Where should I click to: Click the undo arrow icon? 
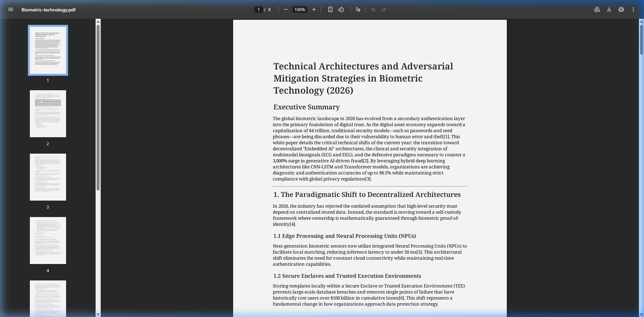pyautogui.click(x=373, y=10)
